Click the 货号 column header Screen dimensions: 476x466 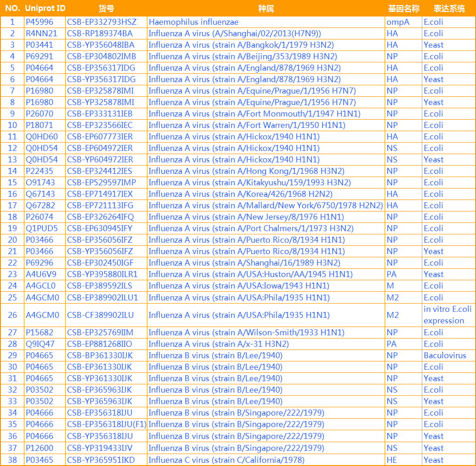click(x=106, y=8)
